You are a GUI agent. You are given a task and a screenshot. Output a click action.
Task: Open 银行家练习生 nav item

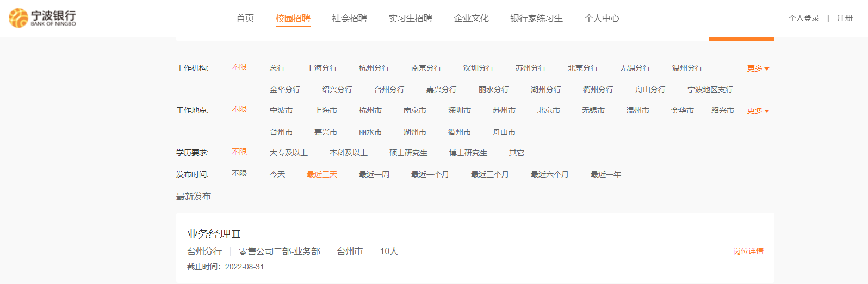pos(536,18)
